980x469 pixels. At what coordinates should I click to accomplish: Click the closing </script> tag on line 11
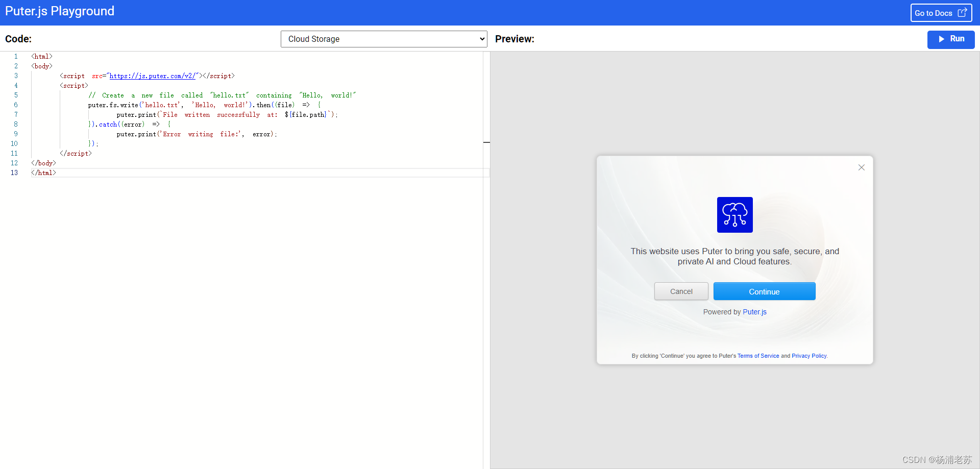[x=76, y=154]
